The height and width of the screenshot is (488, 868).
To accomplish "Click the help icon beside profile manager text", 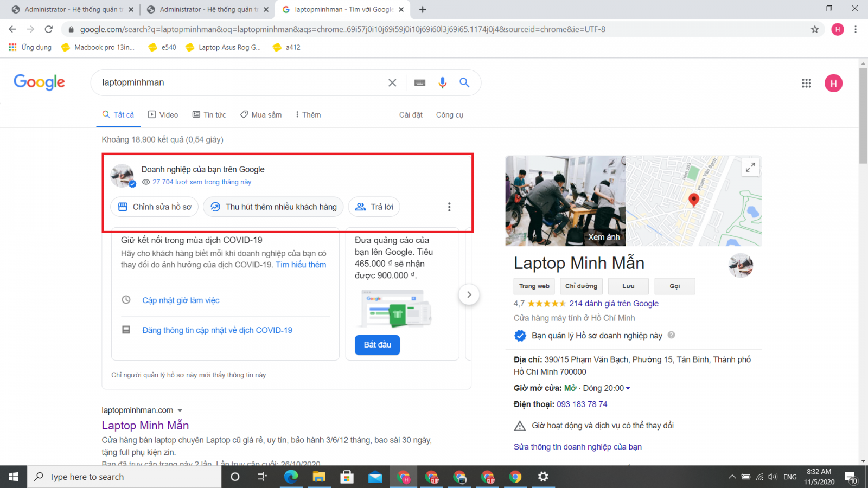I will tap(671, 335).
